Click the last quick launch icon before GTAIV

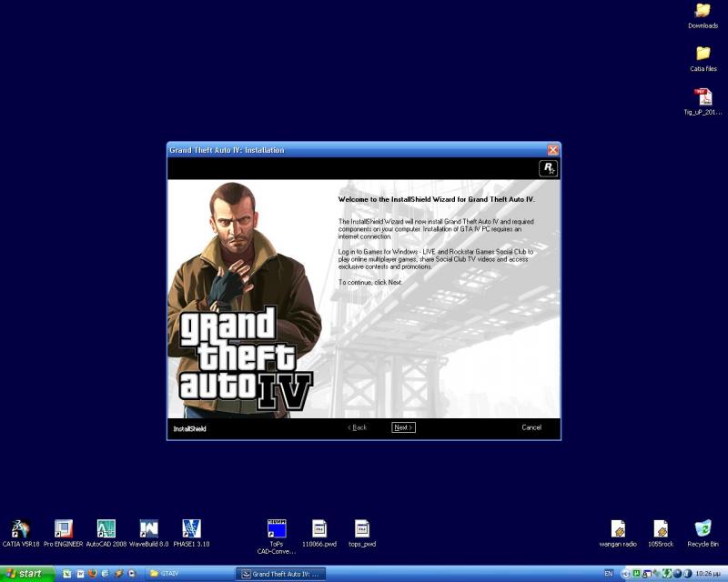point(131,574)
